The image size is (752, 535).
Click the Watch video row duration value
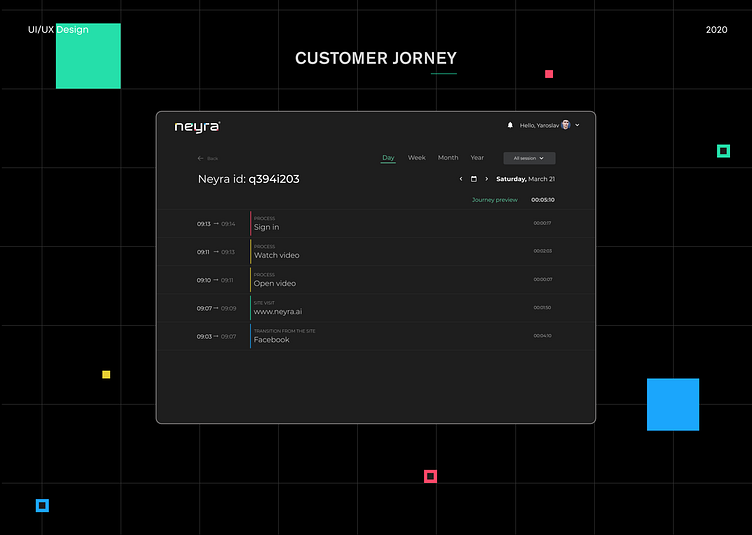click(x=542, y=251)
